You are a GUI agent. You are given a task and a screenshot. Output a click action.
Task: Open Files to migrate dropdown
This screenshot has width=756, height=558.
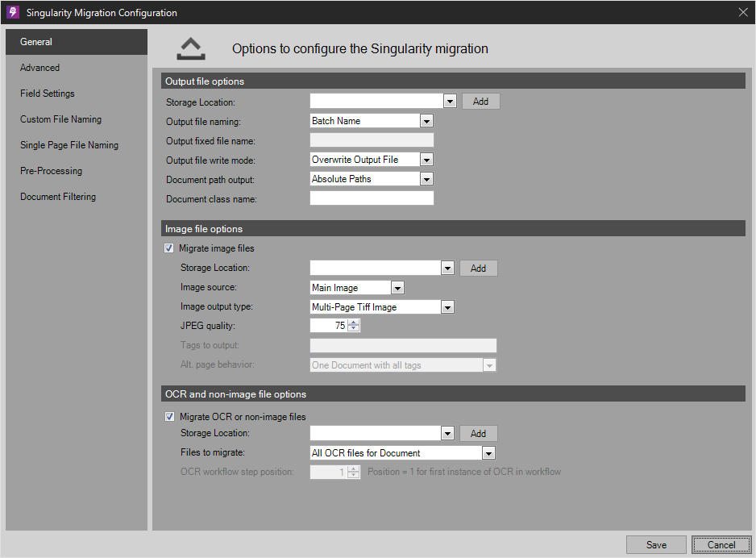tap(489, 453)
